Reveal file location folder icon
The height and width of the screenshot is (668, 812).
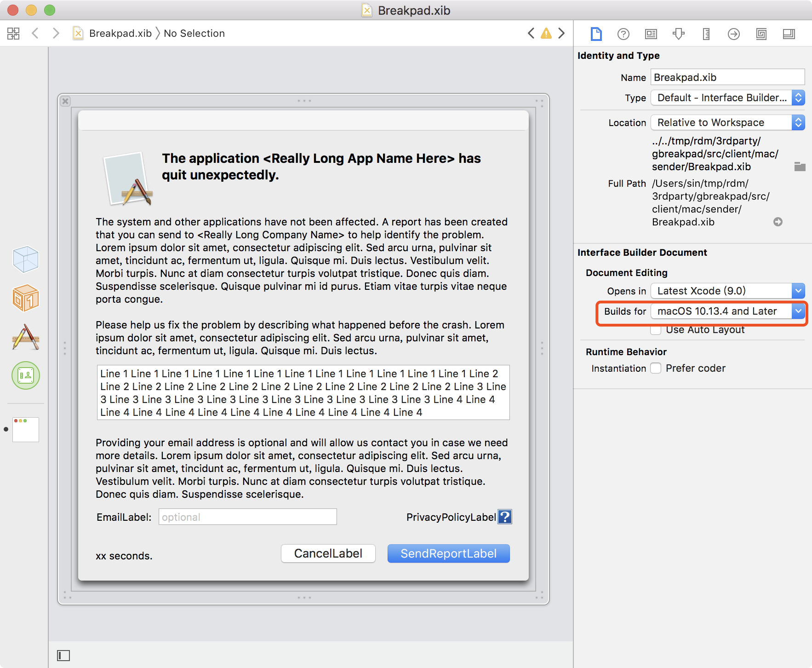click(x=800, y=167)
